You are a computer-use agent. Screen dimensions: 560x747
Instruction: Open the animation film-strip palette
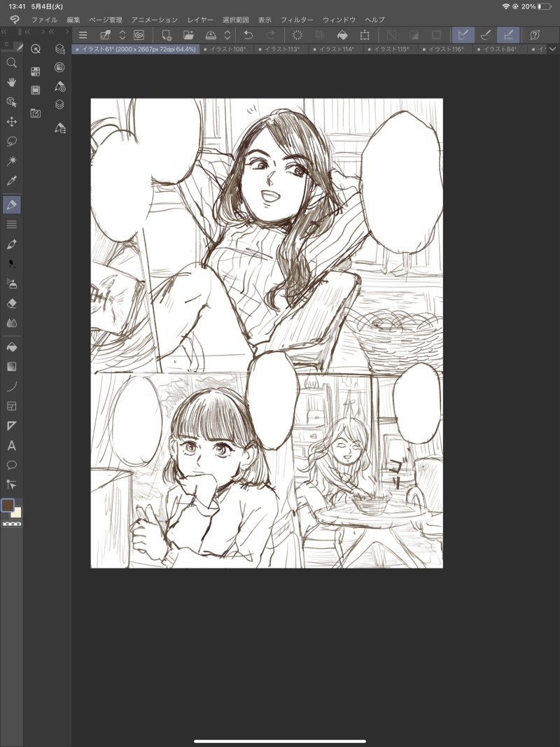pyautogui.click(x=35, y=90)
